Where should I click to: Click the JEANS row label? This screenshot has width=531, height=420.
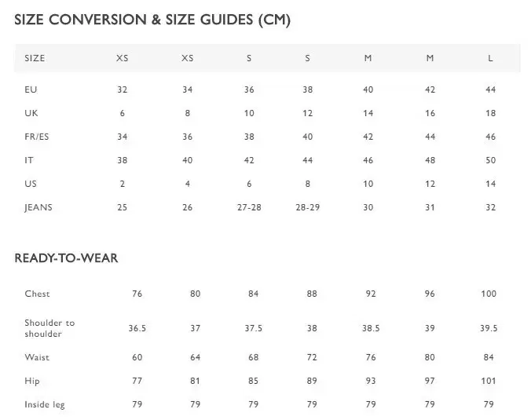tap(38, 207)
